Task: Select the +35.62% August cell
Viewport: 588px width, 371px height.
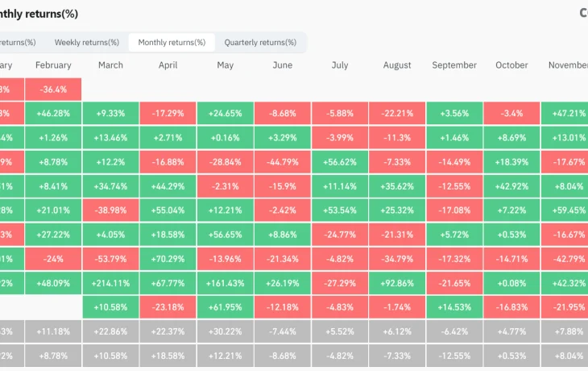Action: pos(397,186)
